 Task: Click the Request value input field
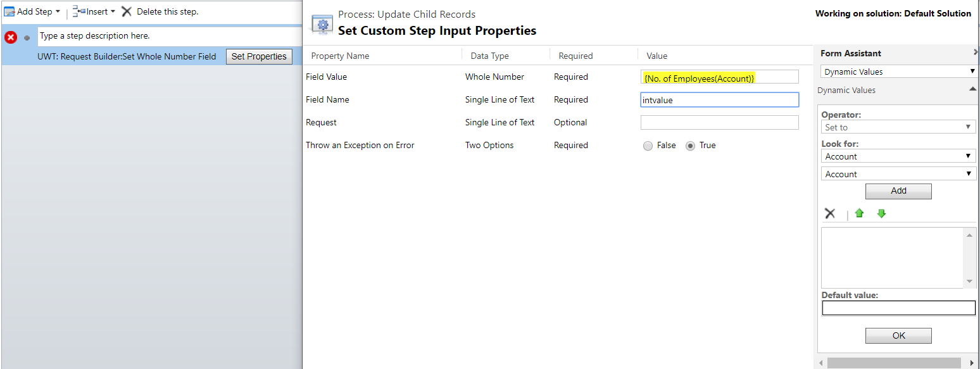(719, 122)
